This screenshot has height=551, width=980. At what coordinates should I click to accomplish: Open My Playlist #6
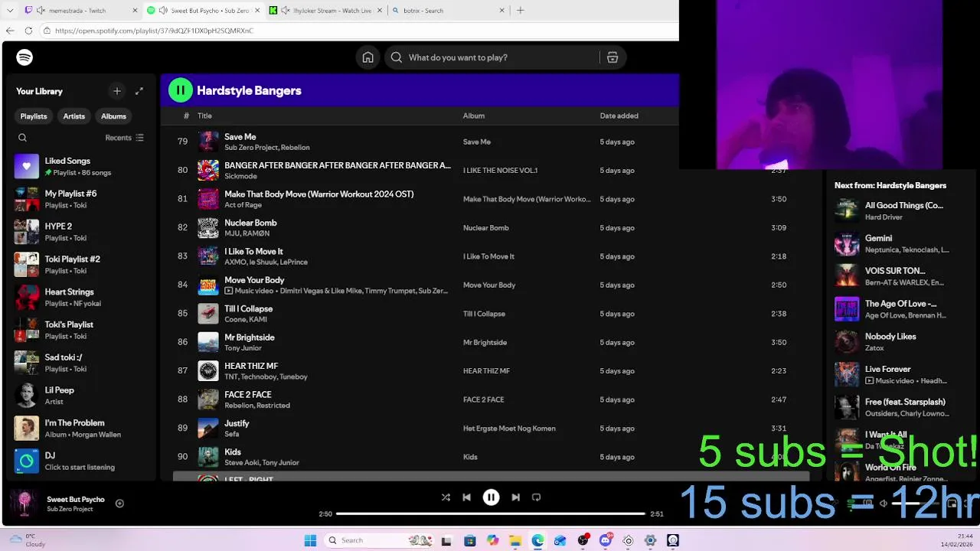80,199
